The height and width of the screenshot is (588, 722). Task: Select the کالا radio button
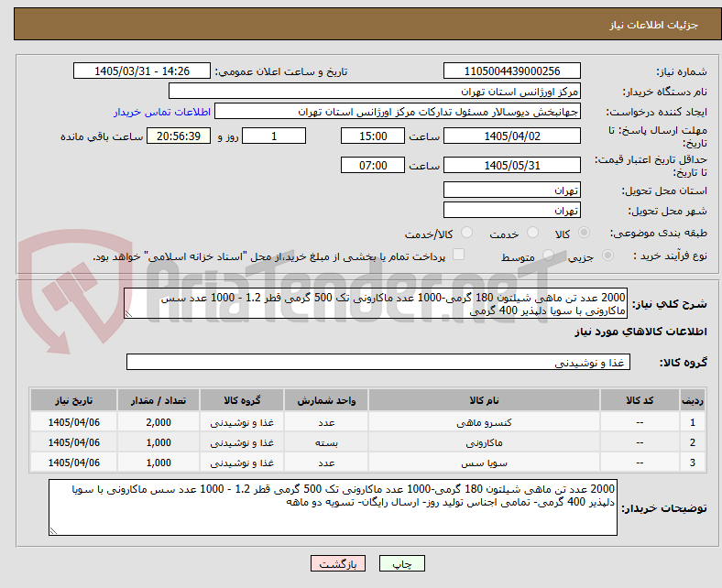pos(584,233)
